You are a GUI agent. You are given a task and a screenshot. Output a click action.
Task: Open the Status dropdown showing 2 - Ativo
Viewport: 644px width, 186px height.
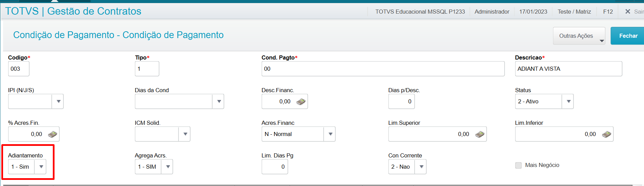[568, 101]
